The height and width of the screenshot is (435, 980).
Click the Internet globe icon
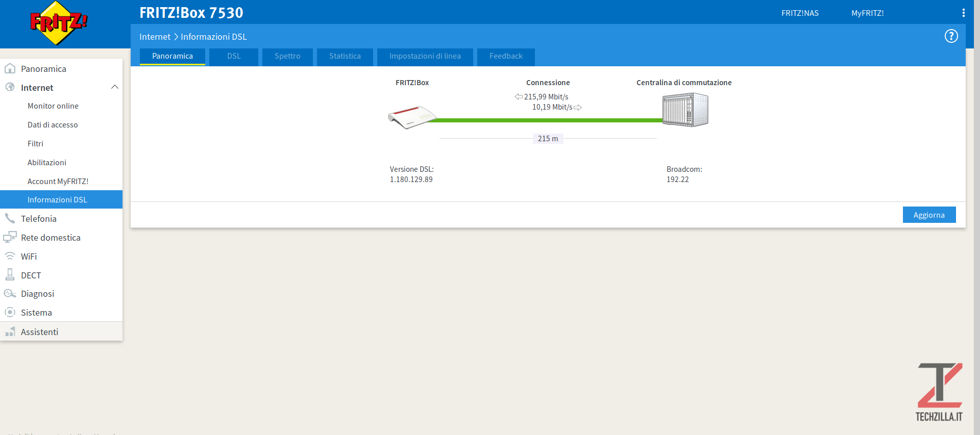click(x=10, y=87)
